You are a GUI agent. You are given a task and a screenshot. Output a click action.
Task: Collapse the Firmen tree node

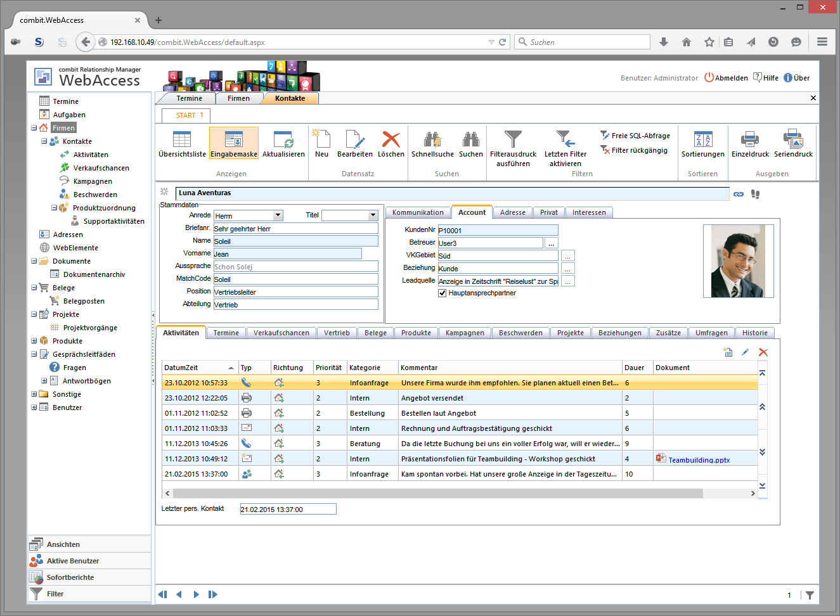tap(34, 128)
